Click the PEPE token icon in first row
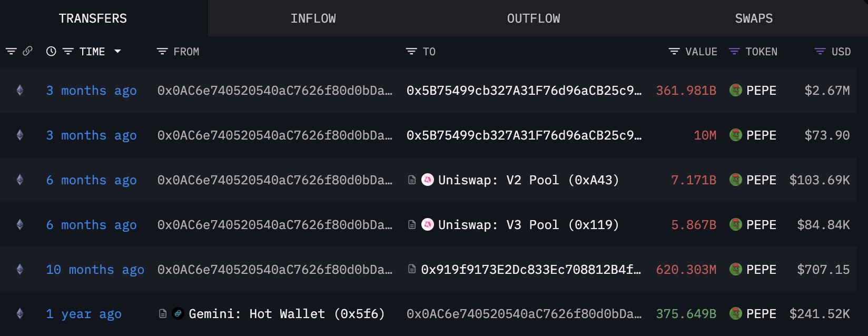The width and height of the screenshot is (868, 336). point(736,91)
